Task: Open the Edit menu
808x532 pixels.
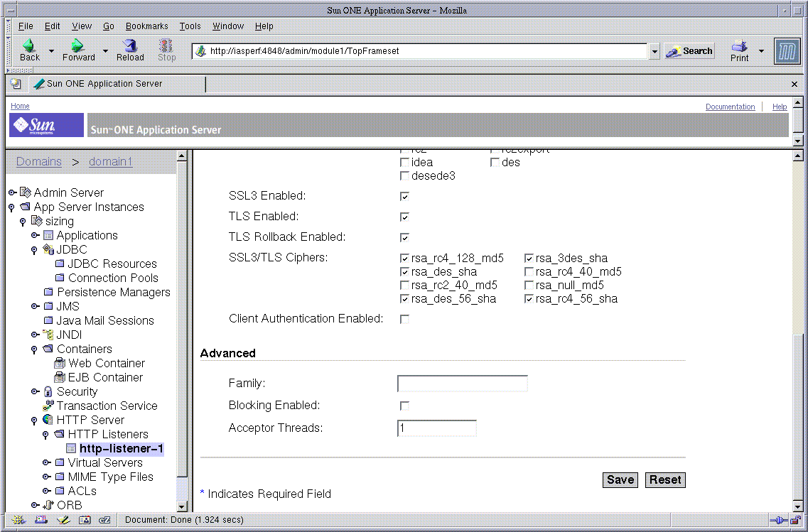Action: (52, 26)
